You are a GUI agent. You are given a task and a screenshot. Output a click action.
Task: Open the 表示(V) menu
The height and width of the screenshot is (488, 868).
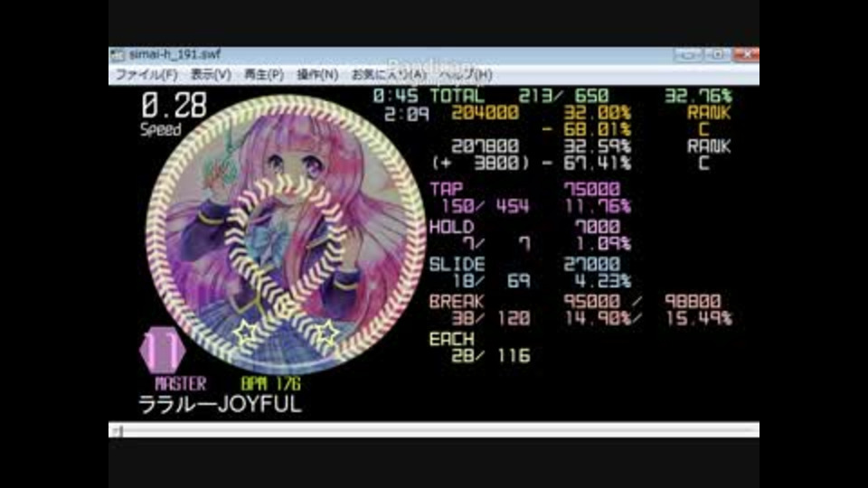click(x=211, y=75)
